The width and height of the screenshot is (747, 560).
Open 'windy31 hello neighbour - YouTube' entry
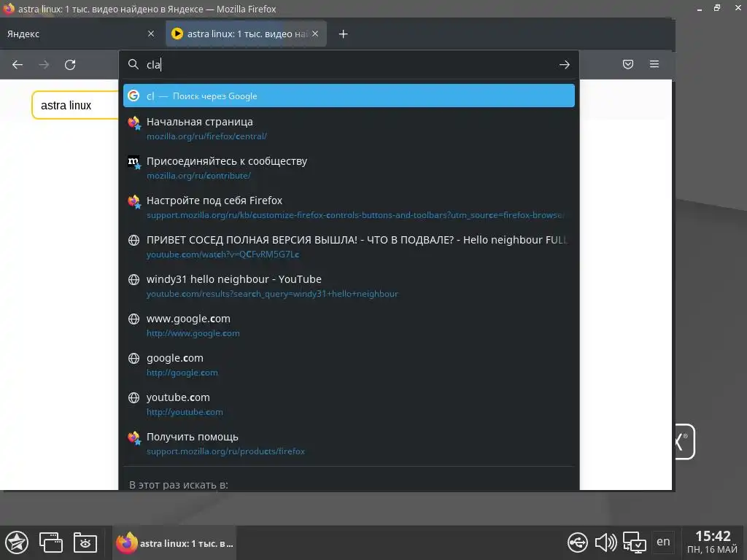pos(349,286)
